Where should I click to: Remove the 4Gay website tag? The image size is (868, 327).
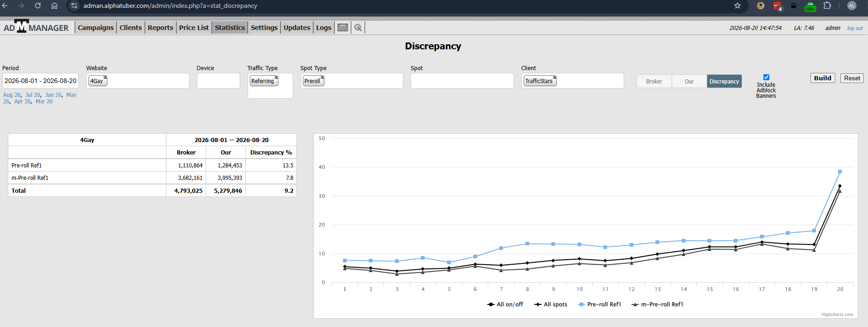point(106,77)
